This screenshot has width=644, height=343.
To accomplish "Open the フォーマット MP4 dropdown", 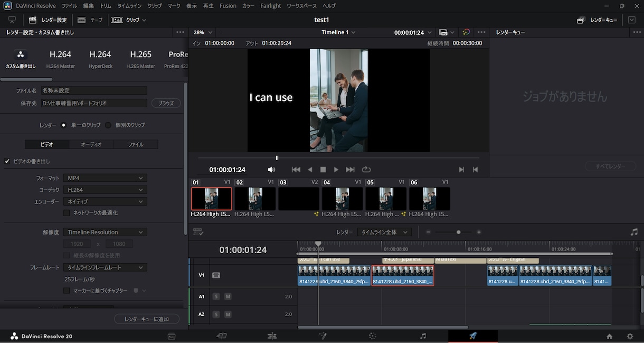I will coord(105,178).
